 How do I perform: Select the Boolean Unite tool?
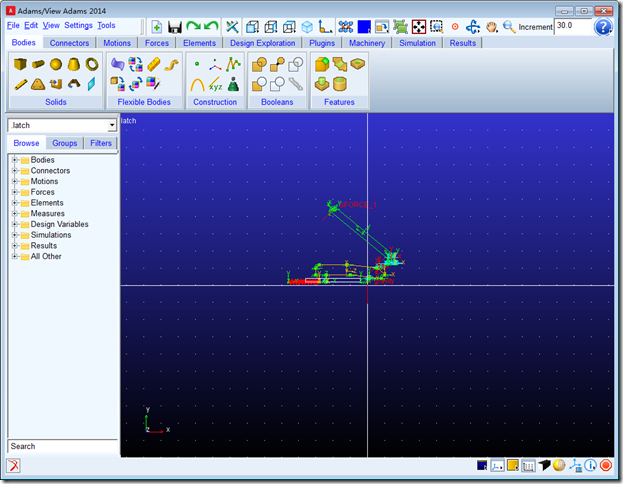pyautogui.click(x=259, y=64)
